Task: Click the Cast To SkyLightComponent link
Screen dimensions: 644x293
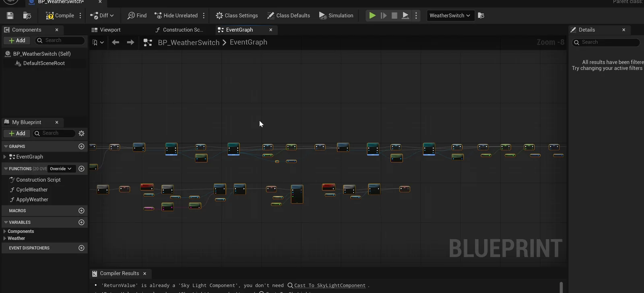Action: pos(330,286)
